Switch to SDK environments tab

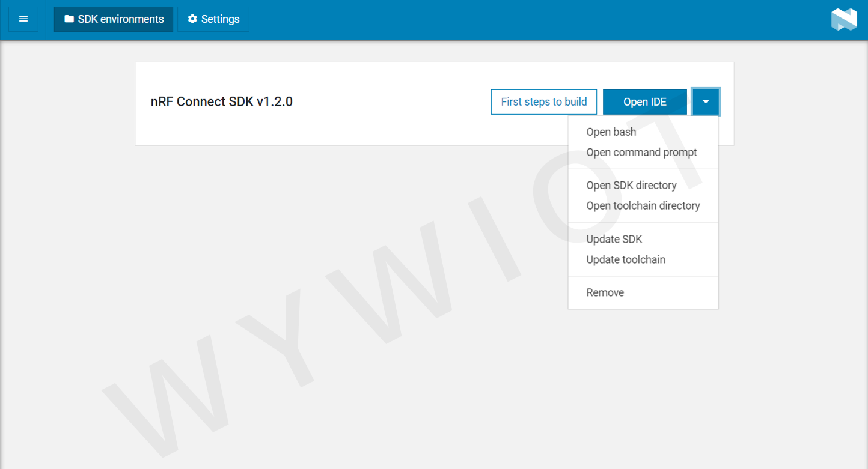[114, 19]
